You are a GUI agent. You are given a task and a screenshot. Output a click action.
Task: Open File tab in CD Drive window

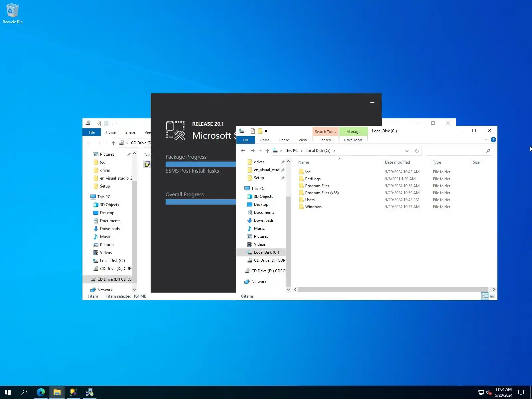[x=92, y=132]
